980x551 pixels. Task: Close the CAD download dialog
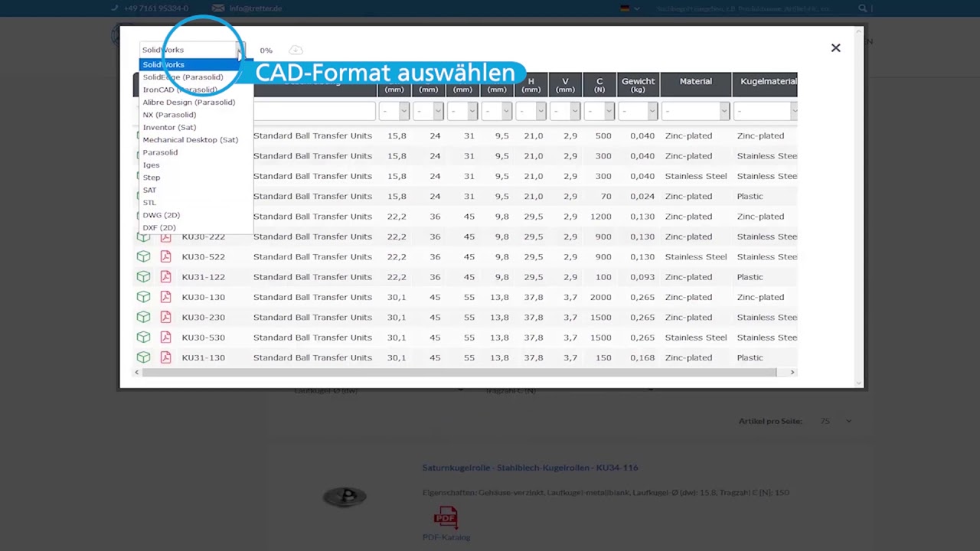click(x=835, y=48)
